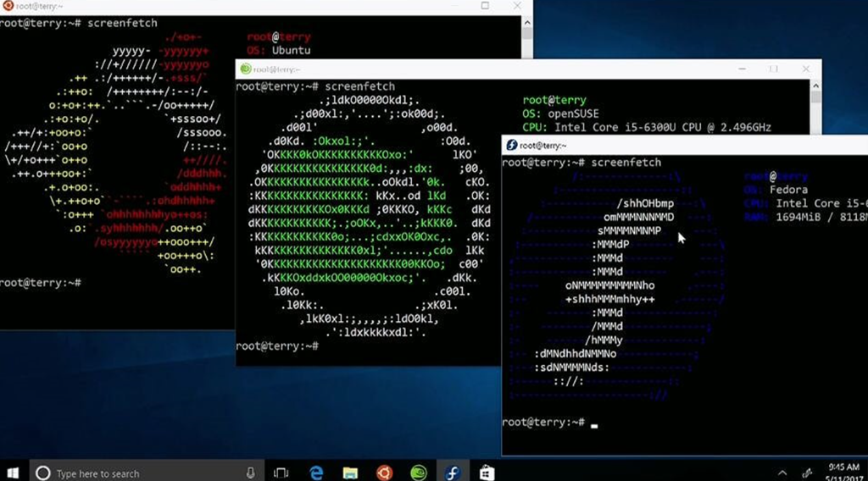Image resolution: width=868 pixels, height=481 pixels.
Task: Click the Fedora window title "root@terry:~"
Action: click(x=542, y=146)
